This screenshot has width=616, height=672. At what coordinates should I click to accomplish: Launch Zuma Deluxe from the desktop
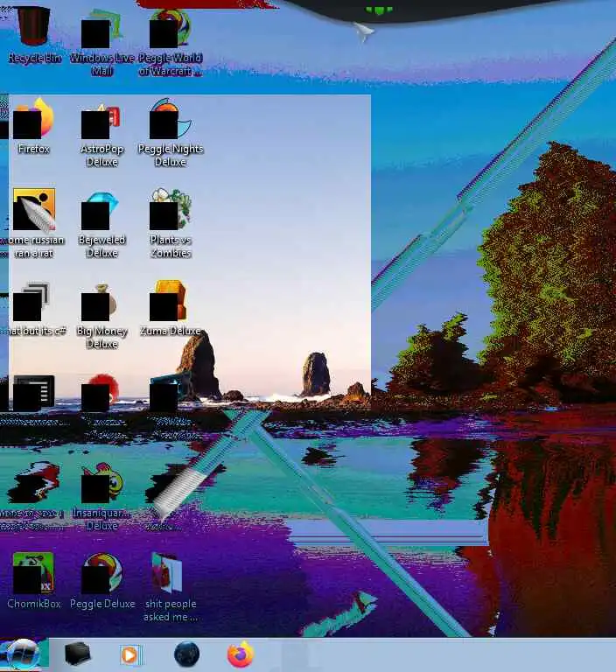pyautogui.click(x=169, y=300)
